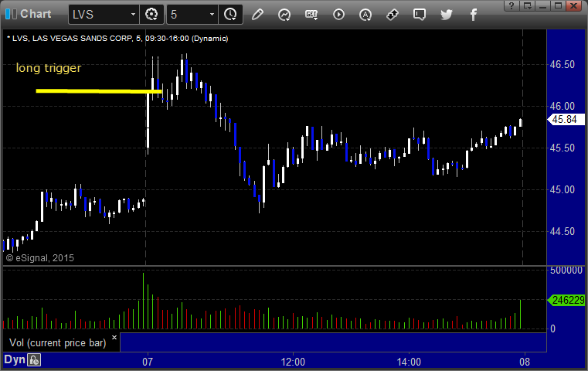
Task: Open the chart type selector icon
Action: (x=284, y=15)
